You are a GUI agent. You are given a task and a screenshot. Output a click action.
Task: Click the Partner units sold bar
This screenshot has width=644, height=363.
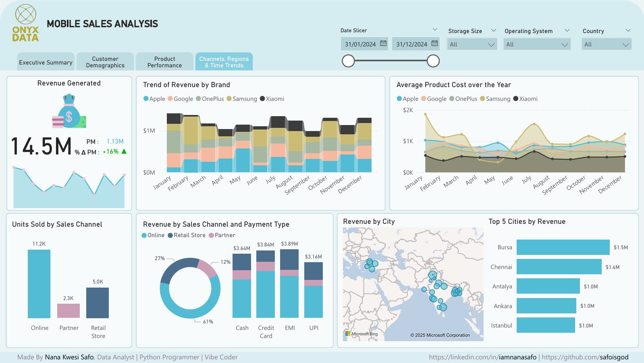[x=69, y=311]
